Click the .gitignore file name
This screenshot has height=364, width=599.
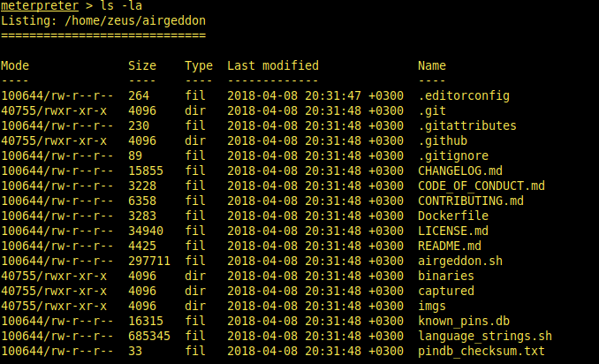coord(453,155)
